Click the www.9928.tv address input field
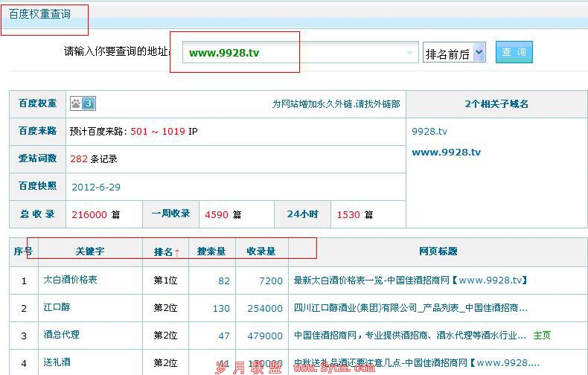588x375 pixels. (x=300, y=53)
